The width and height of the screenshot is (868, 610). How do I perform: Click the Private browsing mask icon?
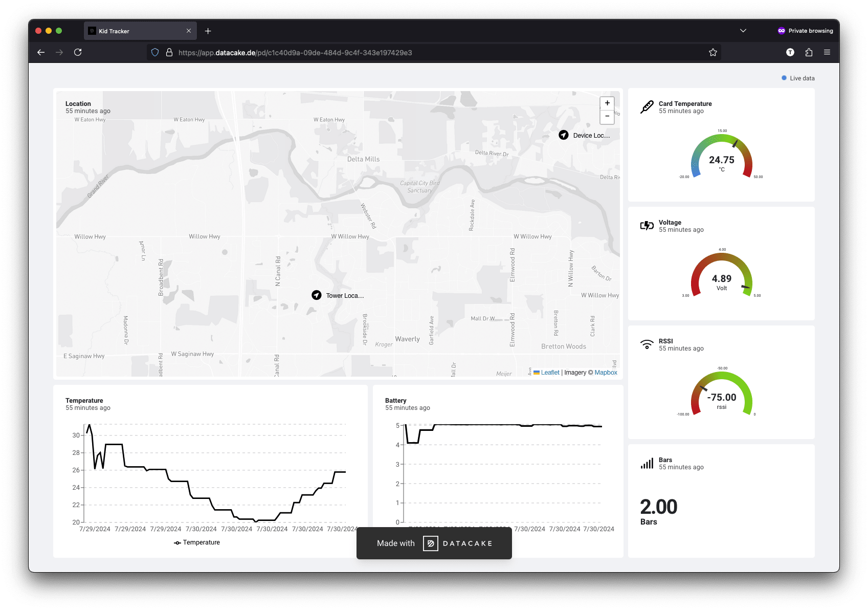pyautogui.click(x=781, y=31)
